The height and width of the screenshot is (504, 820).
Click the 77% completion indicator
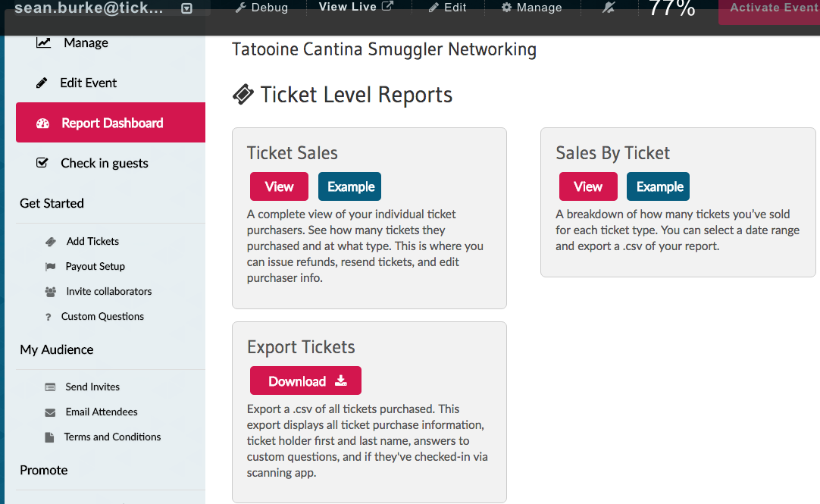672,8
